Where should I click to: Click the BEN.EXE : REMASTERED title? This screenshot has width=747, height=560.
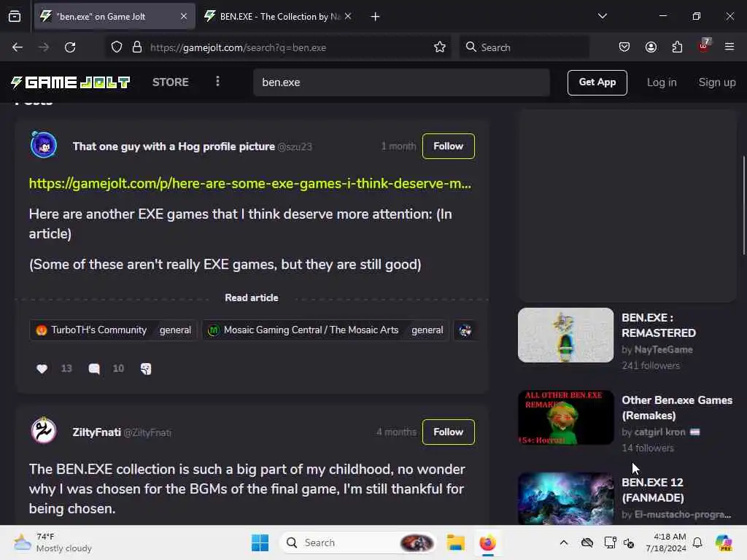(x=659, y=325)
